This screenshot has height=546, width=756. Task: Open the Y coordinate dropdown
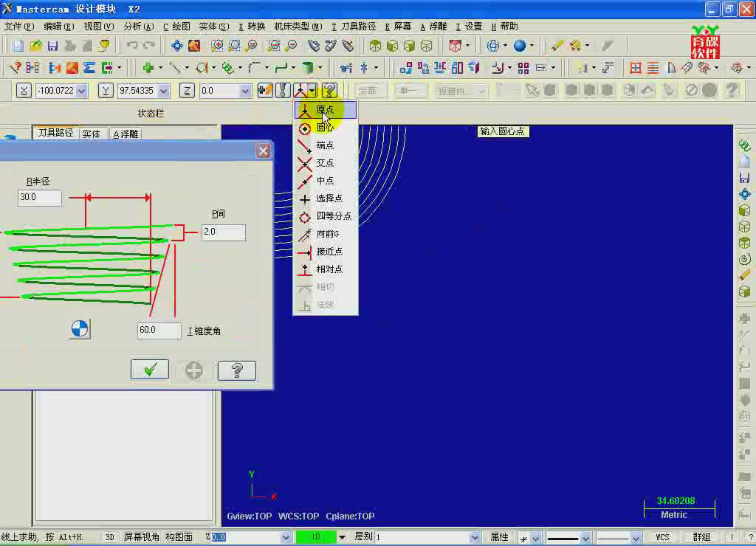coord(163,91)
